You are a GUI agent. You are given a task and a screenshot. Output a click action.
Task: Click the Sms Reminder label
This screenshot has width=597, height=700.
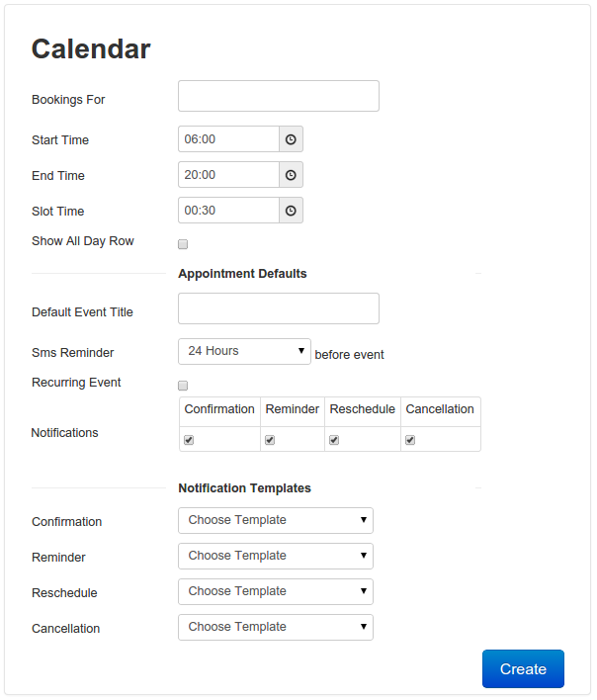point(73,353)
